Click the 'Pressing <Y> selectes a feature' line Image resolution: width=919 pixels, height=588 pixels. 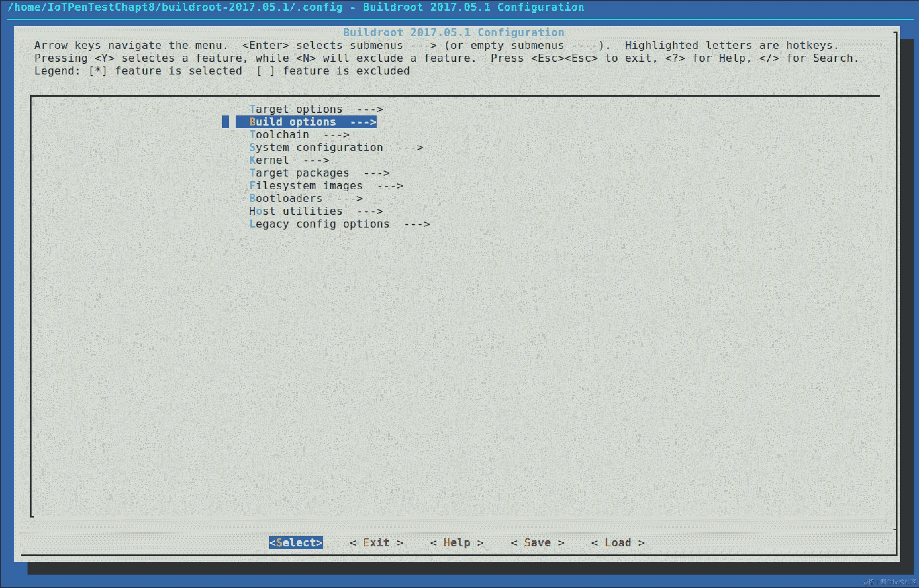[446, 58]
